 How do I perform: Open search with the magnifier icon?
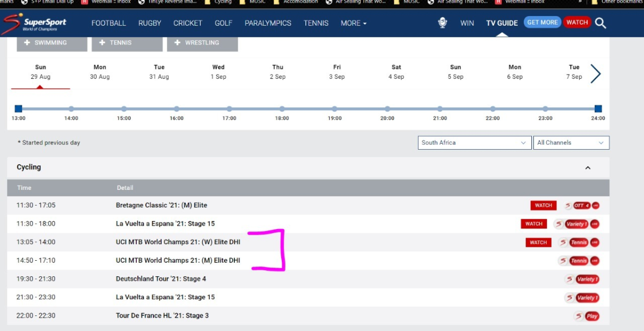tap(601, 23)
